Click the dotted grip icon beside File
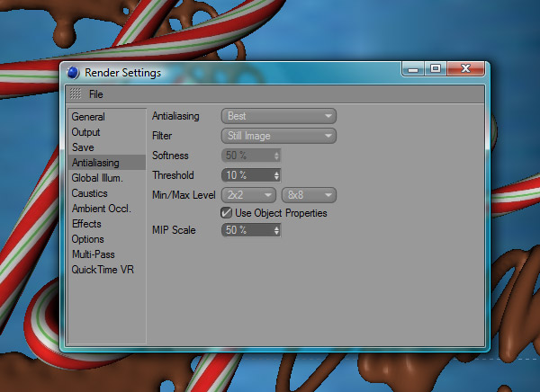Screen dimensions: 540x392 76,94
